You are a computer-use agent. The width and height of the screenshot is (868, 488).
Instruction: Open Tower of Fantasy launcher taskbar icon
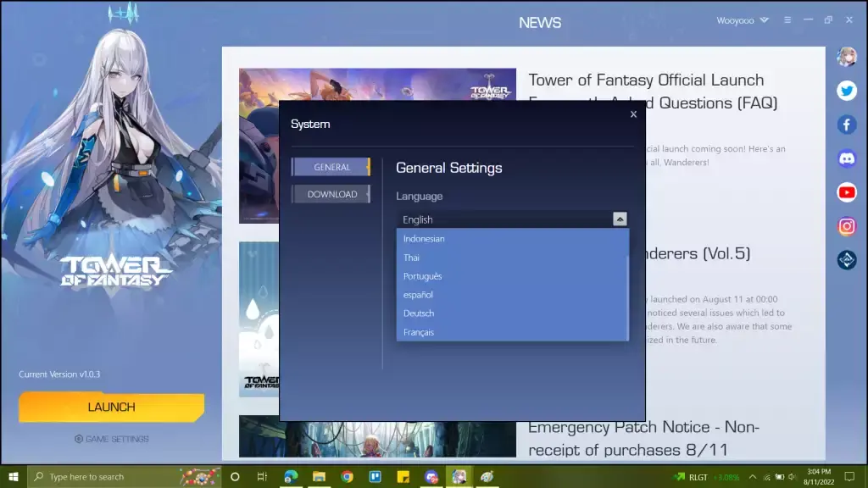(x=459, y=476)
